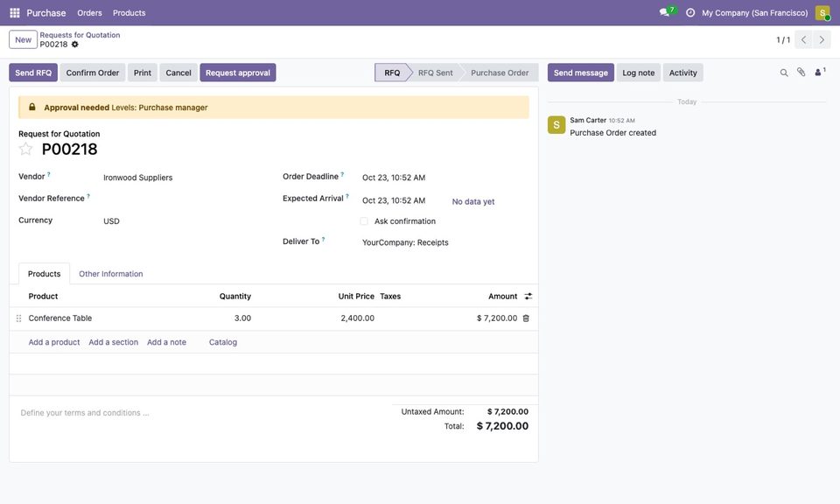The height and width of the screenshot is (504, 840).
Task: Select the Purchase Order status stage
Action: [500, 73]
